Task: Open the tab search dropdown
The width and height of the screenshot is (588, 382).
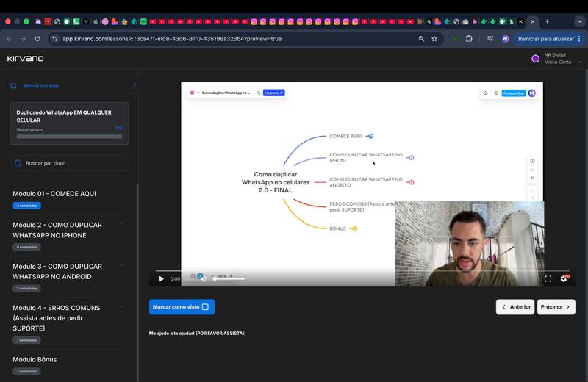Action: tap(580, 21)
